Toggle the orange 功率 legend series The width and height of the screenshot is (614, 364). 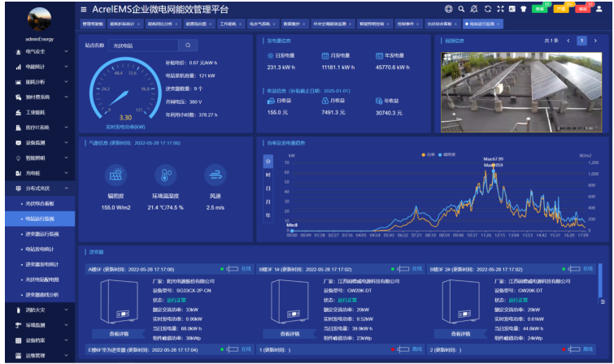[429, 155]
